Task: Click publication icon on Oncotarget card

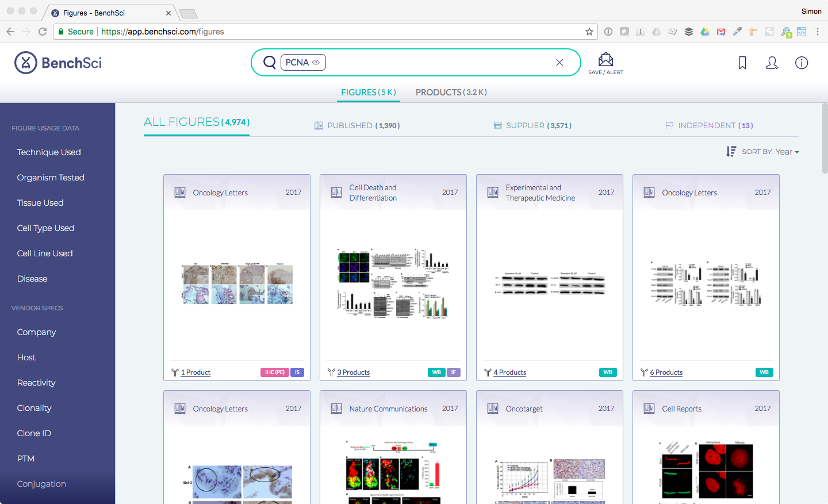Action: tap(493, 409)
